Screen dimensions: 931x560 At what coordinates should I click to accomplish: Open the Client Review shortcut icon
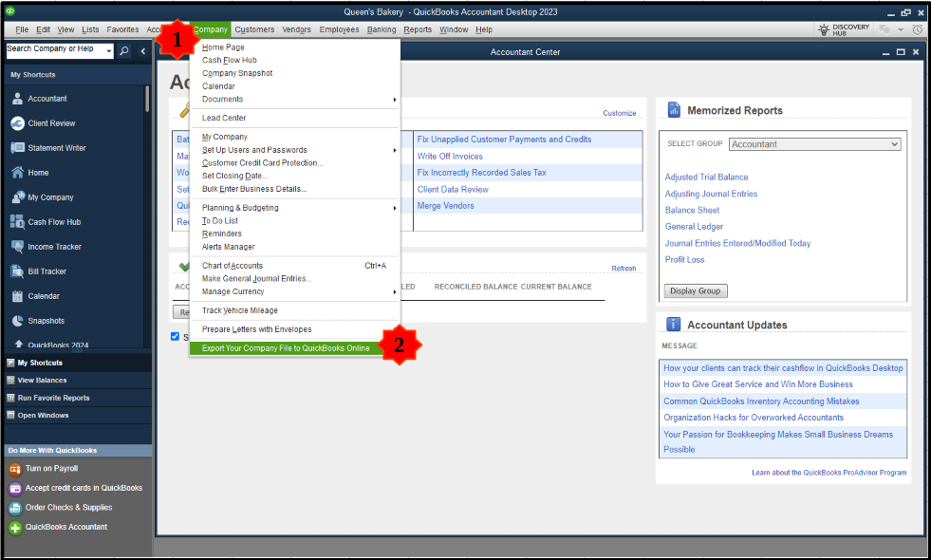tap(17, 123)
